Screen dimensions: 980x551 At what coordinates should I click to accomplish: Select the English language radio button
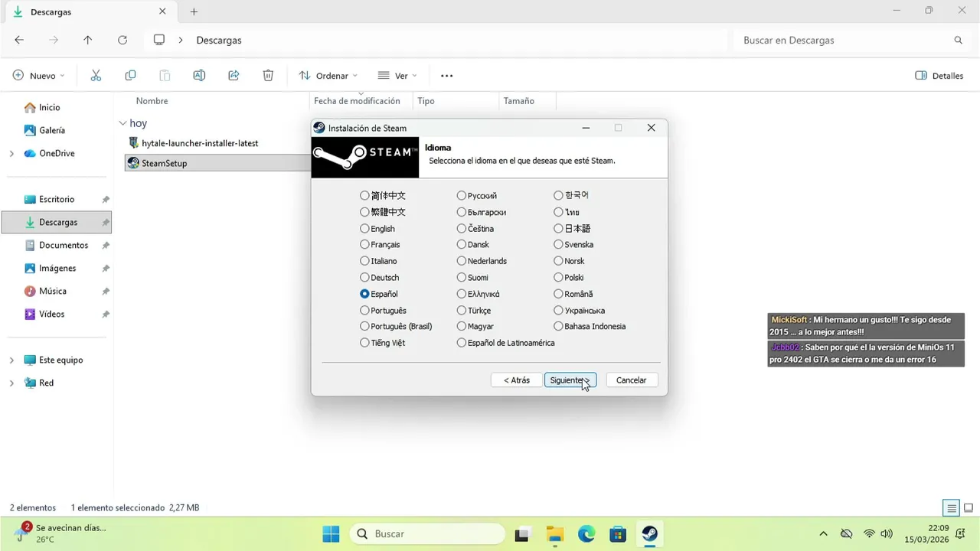tap(364, 229)
